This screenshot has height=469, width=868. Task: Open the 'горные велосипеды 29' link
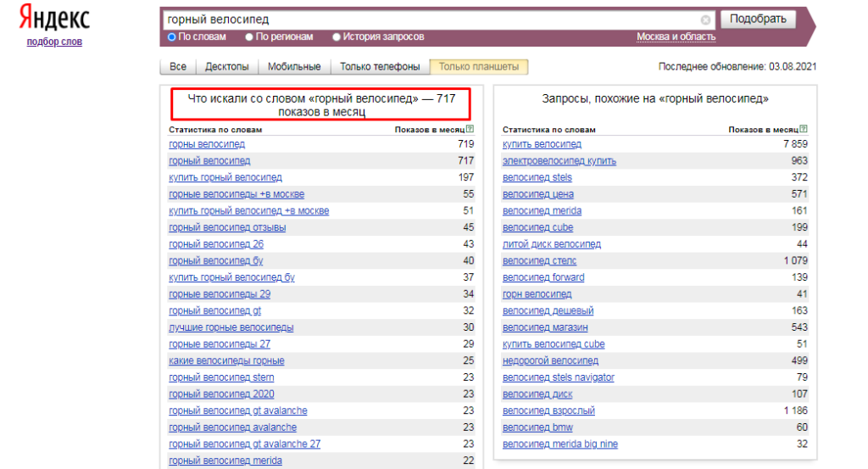220,294
